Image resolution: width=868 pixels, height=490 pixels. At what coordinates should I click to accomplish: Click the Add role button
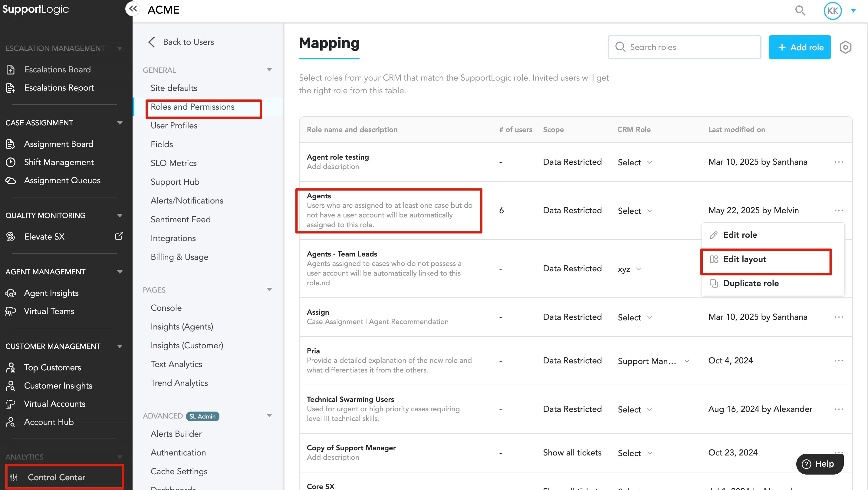tap(799, 47)
